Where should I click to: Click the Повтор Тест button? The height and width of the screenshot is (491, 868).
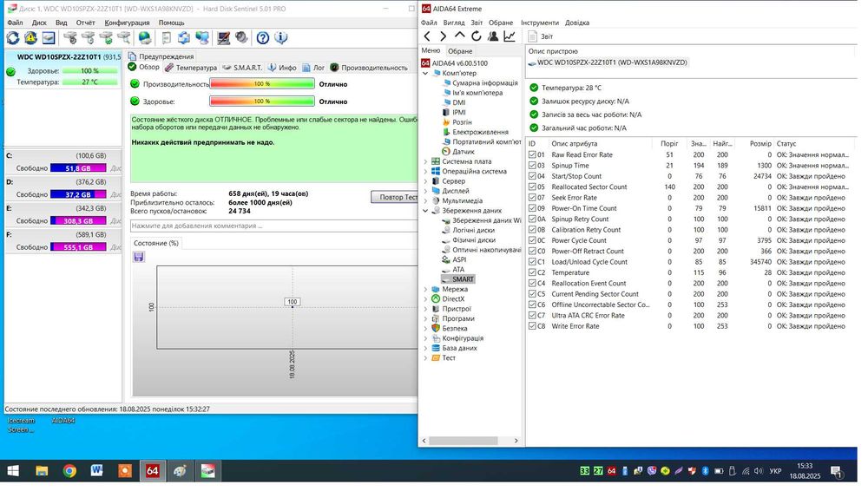point(395,197)
